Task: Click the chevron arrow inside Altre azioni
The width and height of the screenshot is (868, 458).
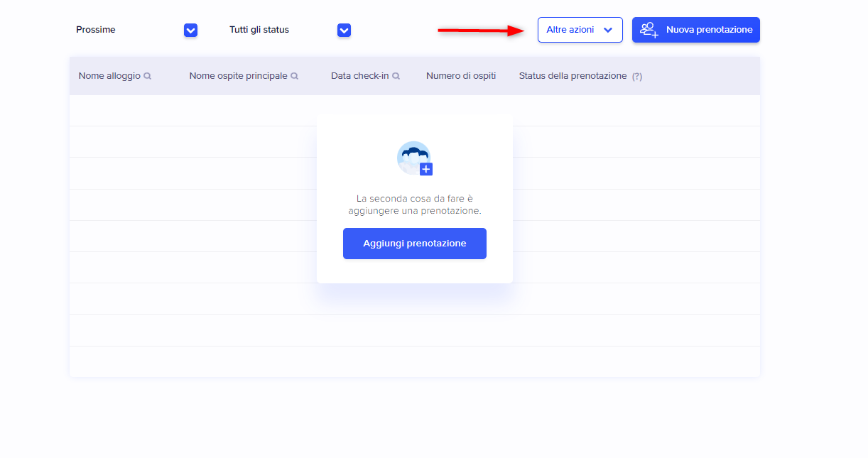Action: (607, 31)
